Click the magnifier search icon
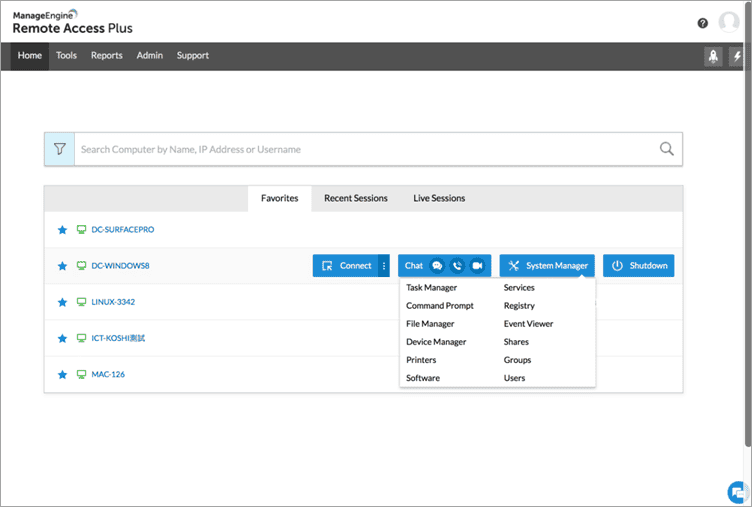Image resolution: width=752 pixels, height=507 pixels. 667,149
